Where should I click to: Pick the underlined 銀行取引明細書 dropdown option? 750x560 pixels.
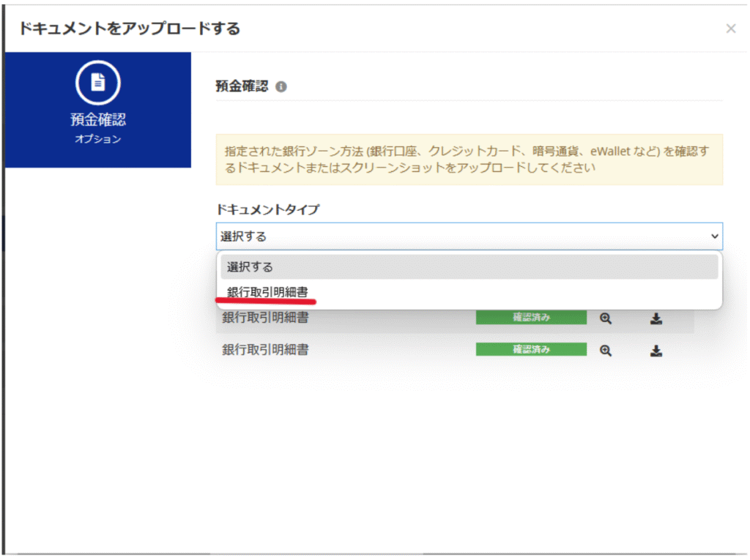click(x=267, y=292)
